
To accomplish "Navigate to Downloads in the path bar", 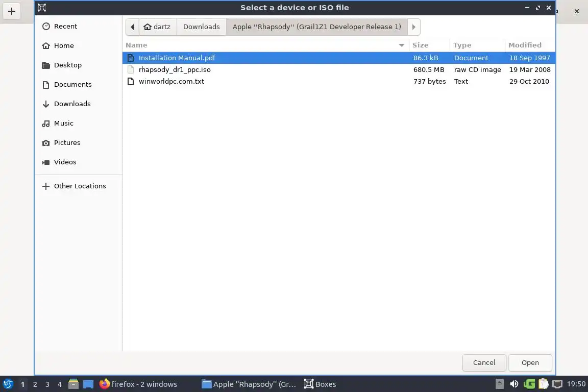I will click(202, 27).
